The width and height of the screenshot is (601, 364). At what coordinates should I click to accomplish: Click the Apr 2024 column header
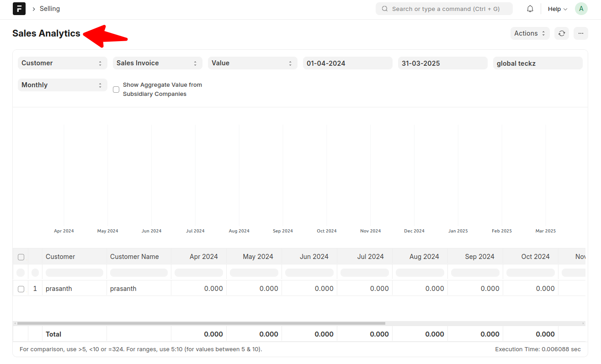(199, 257)
